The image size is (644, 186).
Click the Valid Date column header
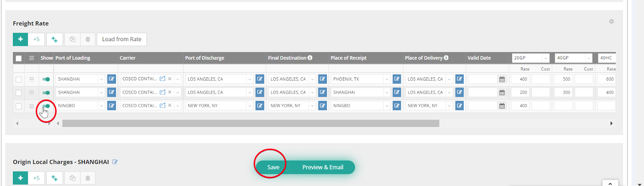click(479, 58)
